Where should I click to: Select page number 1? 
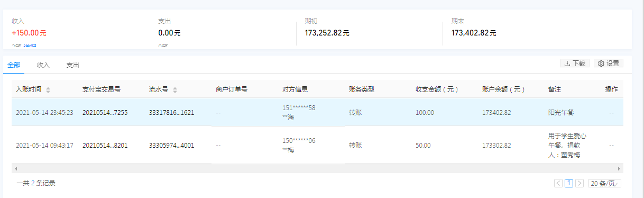[569, 183]
